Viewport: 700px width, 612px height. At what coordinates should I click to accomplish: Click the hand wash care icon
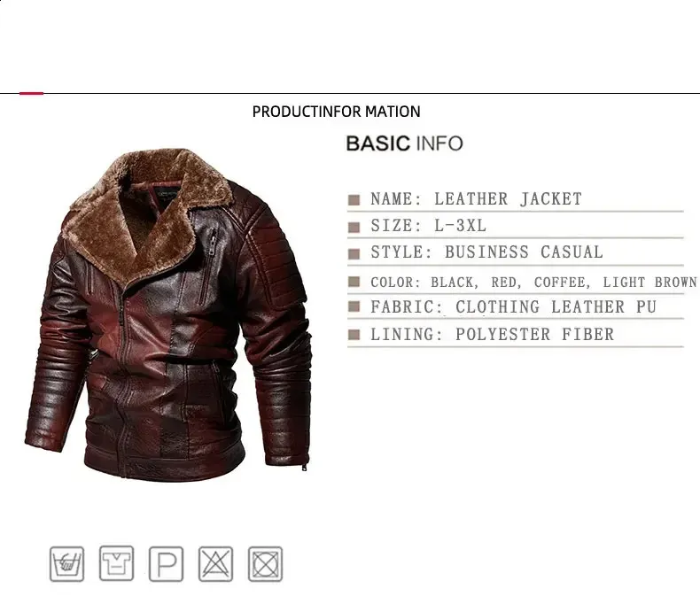66,564
